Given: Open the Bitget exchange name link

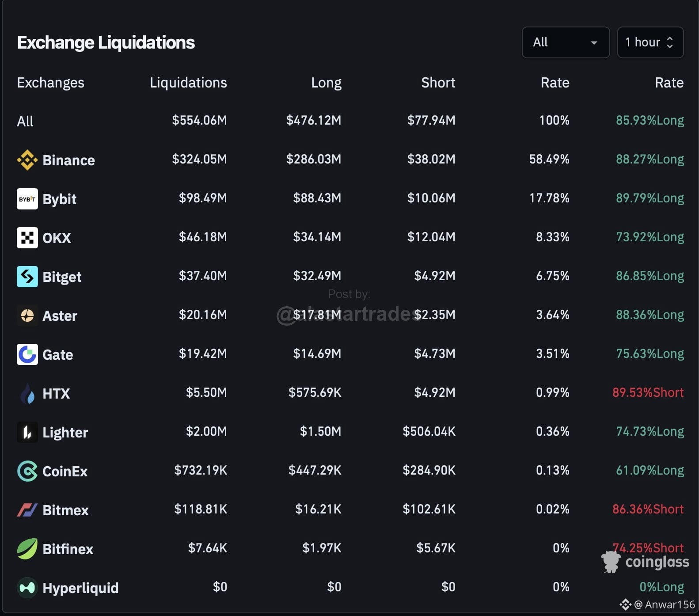Looking at the screenshot, I should pyautogui.click(x=62, y=277).
